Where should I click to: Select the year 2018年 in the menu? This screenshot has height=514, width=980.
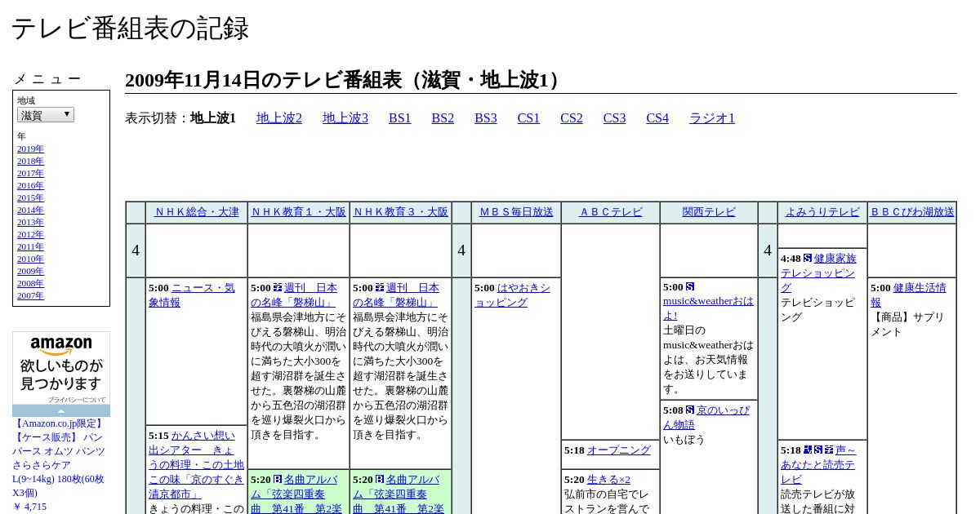pos(30,161)
